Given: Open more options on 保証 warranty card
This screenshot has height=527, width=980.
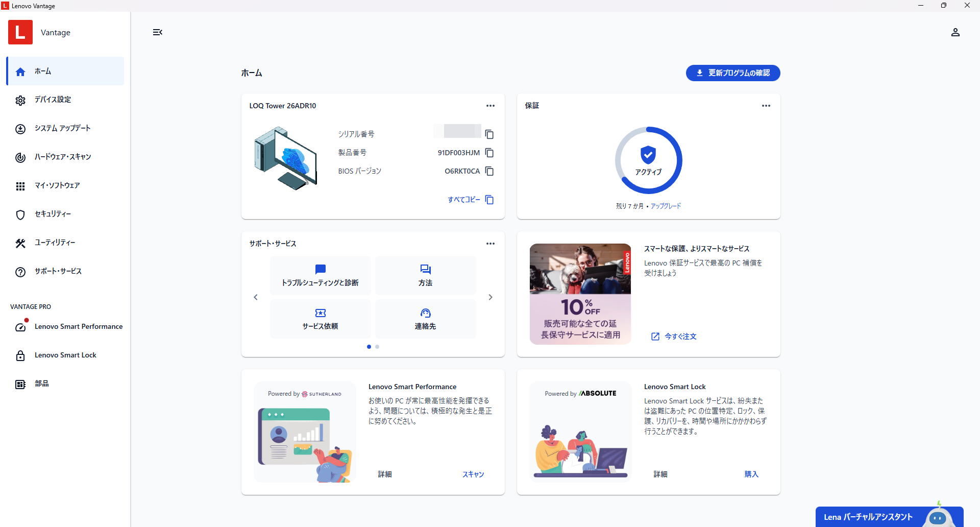Looking at the screenshot, I should pyautogui.click(x=766, y=106).
